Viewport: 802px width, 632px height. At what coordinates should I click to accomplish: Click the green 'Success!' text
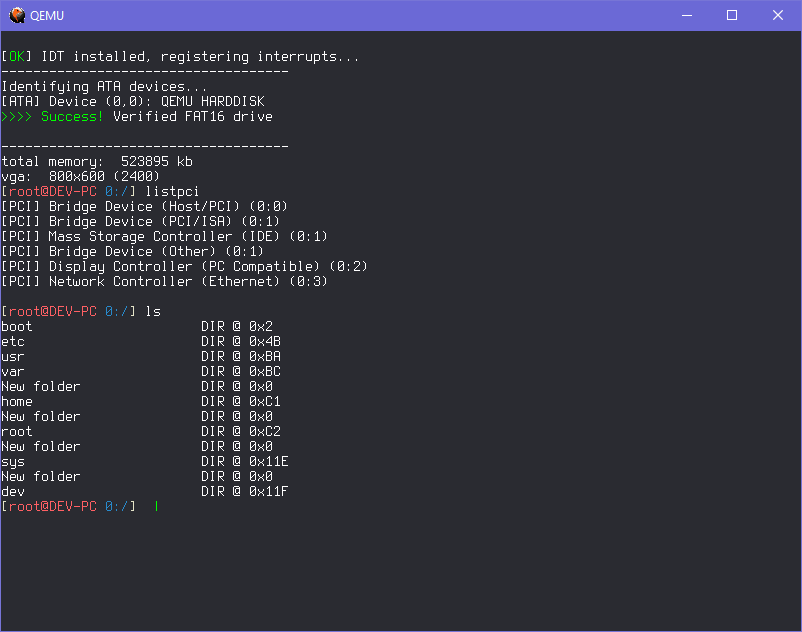(72, 117)
